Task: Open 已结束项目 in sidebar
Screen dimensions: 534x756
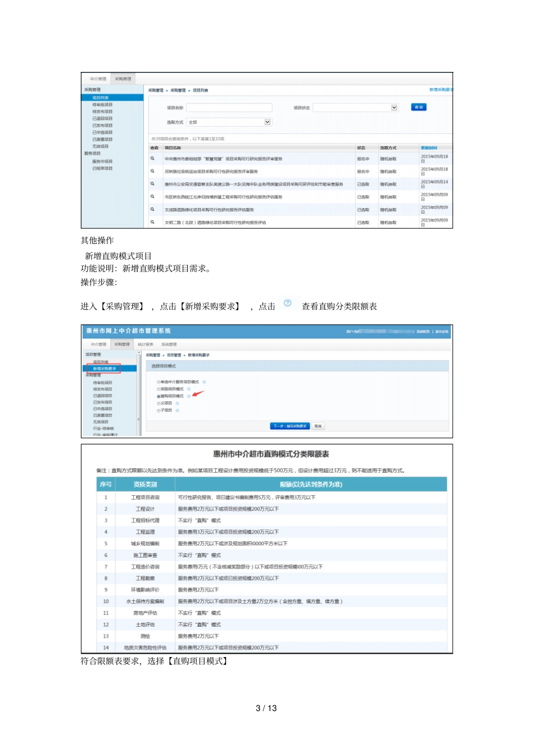Action: (102, 168)
